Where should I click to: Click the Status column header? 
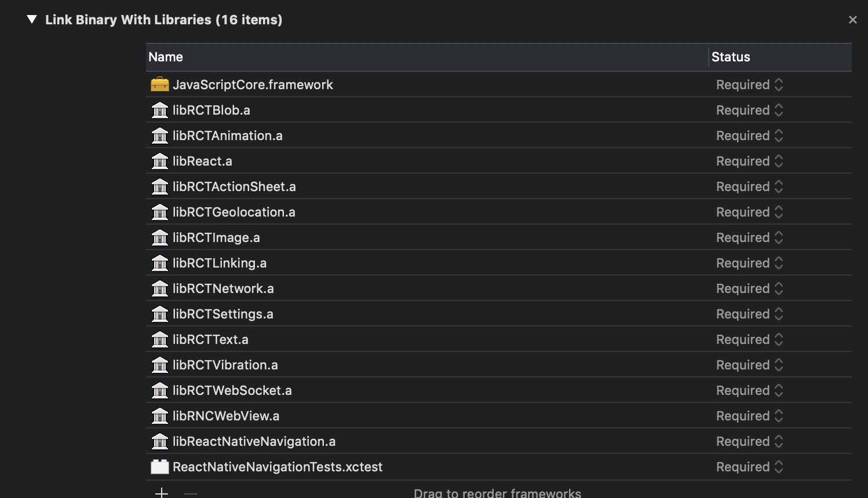781,57
